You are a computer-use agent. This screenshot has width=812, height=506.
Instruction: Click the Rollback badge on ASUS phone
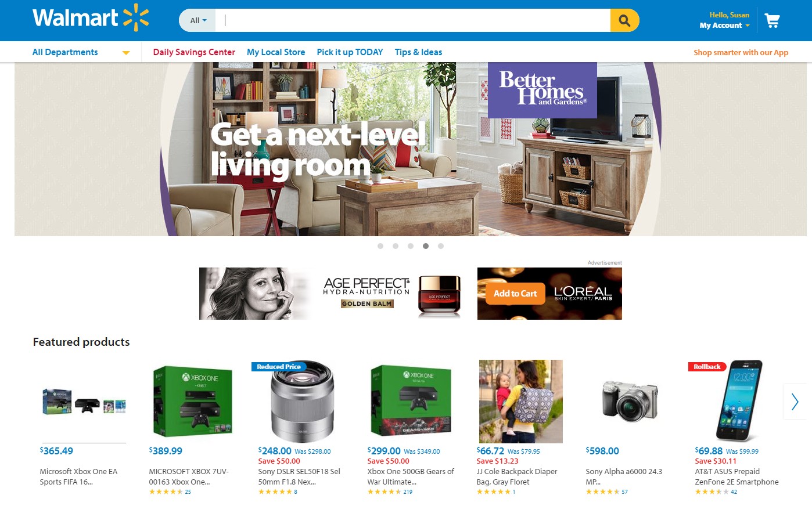pyautogui.click(x=707, y=367)
